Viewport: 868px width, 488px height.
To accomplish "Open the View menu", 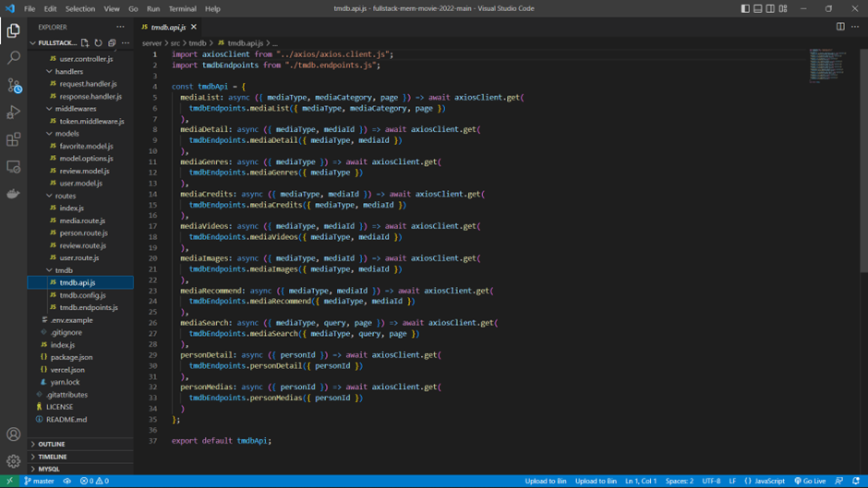I will click(x=112, y=8).
